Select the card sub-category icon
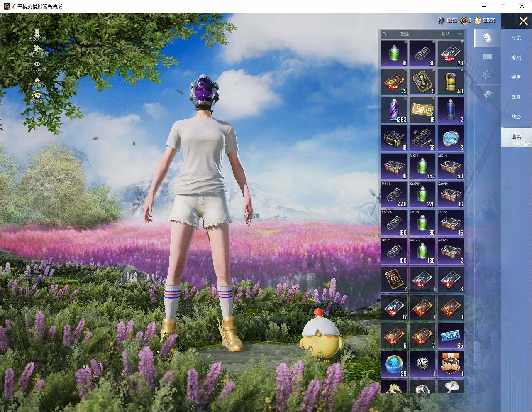The width and height of the screenshot is (532, 412). click(488, 38)
